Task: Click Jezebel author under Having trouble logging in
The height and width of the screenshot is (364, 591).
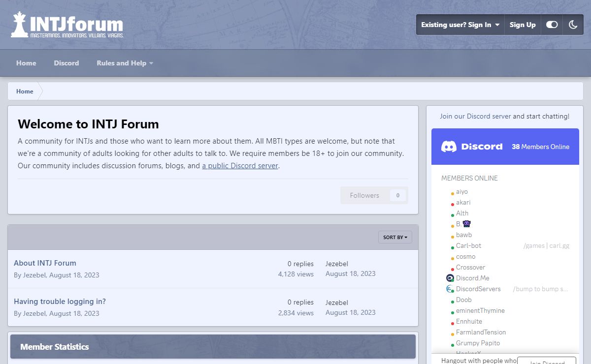Action: 34,313
